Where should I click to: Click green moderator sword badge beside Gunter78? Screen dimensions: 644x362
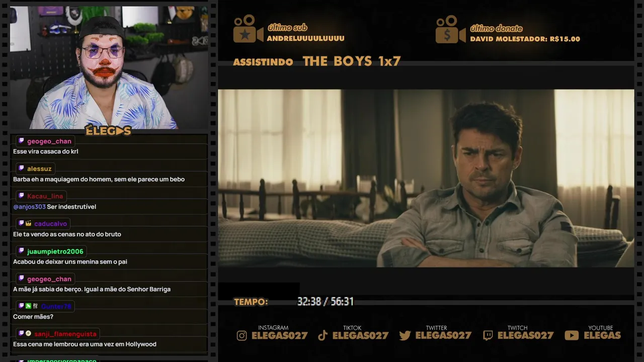click(x=28, y=306)
